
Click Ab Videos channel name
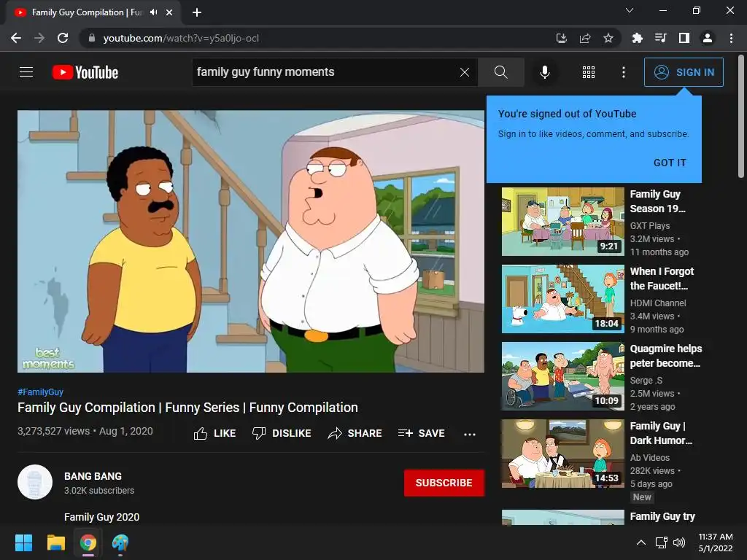click(650, 458)
